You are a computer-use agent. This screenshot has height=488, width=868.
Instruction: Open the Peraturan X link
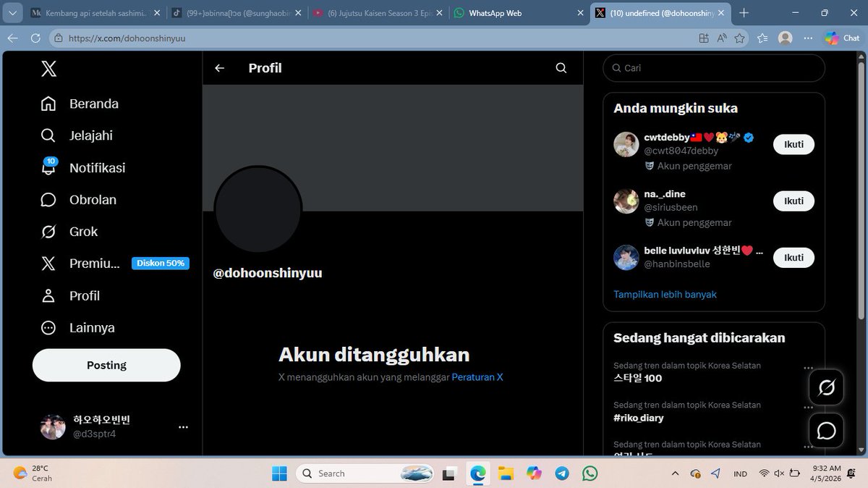point(477,377)
